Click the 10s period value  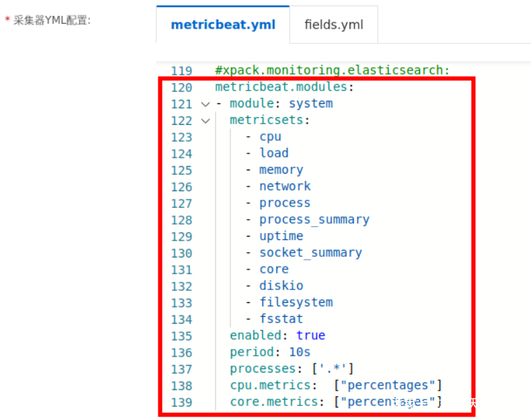click(x=299, y=352)
